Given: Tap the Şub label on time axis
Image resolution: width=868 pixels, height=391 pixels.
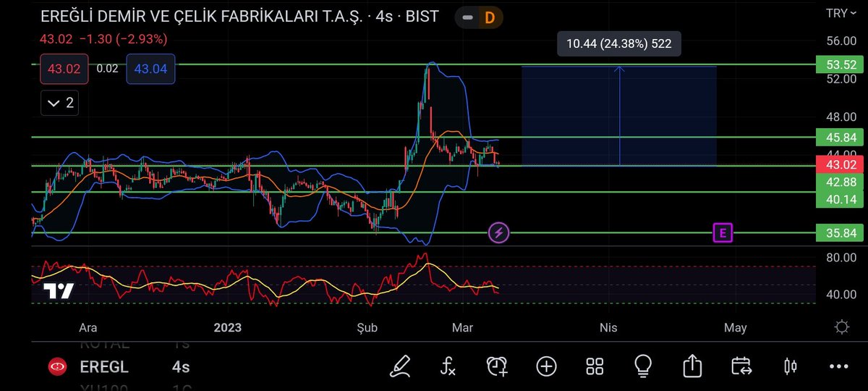Looking at the screenshot, I should [367, 327].
